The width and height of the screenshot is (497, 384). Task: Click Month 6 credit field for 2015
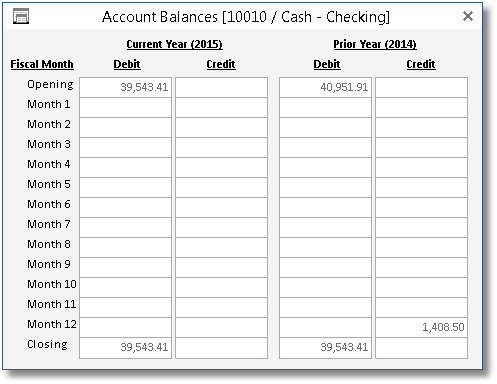222,207
